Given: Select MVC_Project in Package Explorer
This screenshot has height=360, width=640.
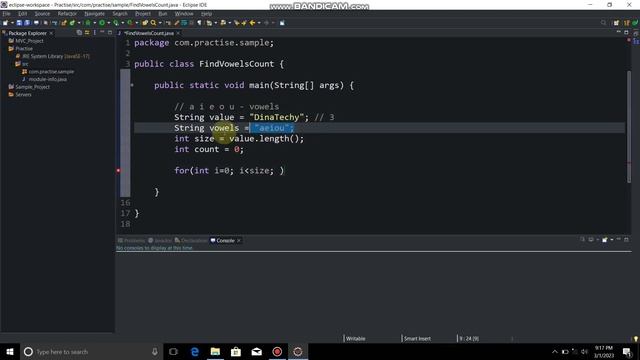Looking at the screenshot, I should click(x=29, y=41).
